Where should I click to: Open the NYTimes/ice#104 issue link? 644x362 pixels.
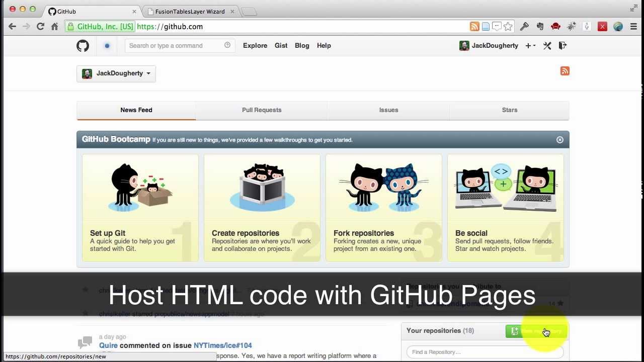pyautogui.click(x=223, y=345)
